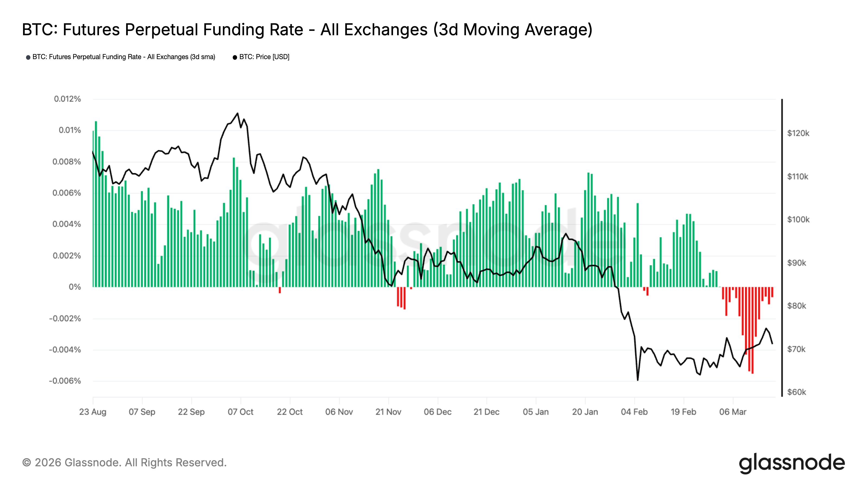Screen dimensions: 868x488
Task: Select the 07 Oct date label
Action: (241, 412)
